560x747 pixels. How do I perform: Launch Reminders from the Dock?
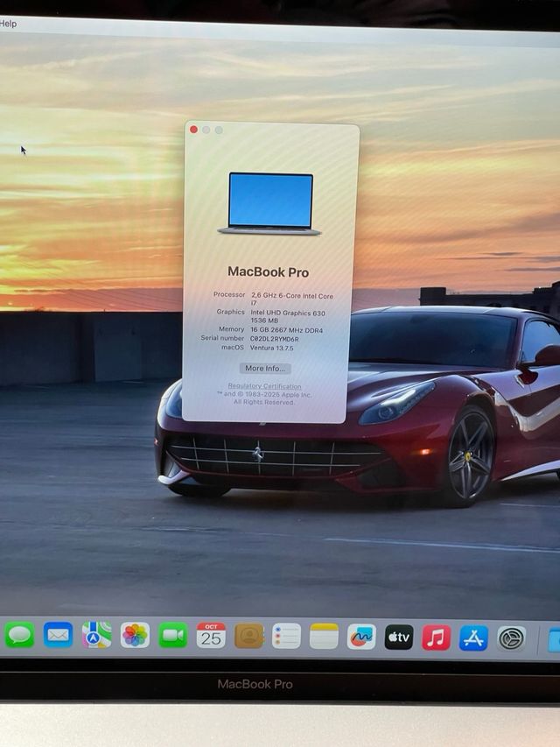coord(286,636)
